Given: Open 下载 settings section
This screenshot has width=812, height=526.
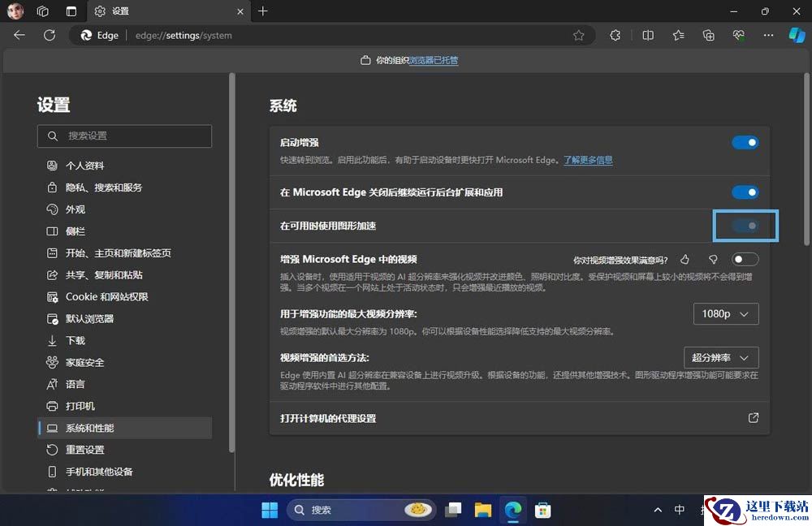Looking at the screenshot, I should coord(124,341).
